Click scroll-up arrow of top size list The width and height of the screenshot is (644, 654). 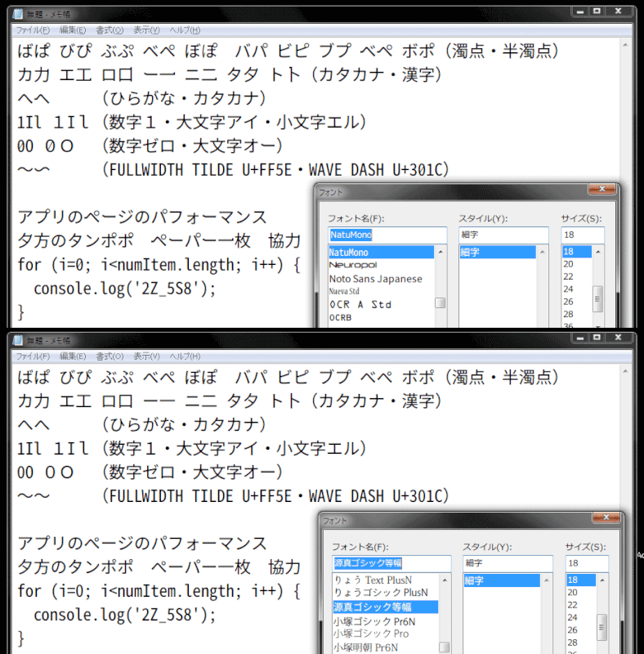(x=597, y=252)
